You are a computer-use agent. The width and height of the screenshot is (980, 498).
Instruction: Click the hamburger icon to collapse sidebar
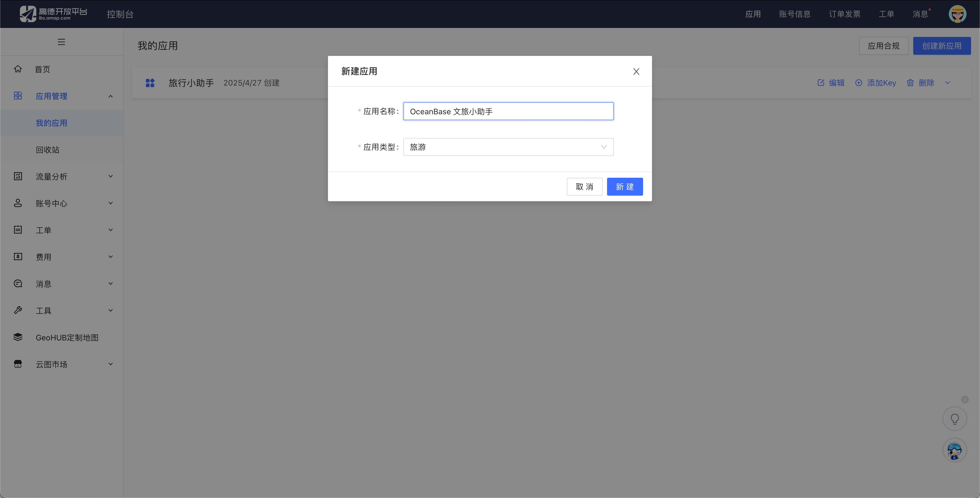(x=61, y=41)
